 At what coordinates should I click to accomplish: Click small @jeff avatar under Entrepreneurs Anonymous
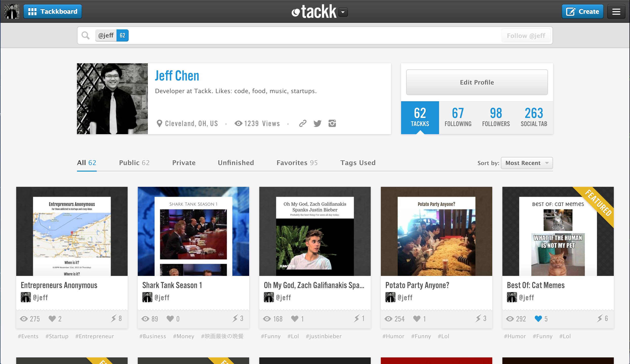tap(26, 297)
